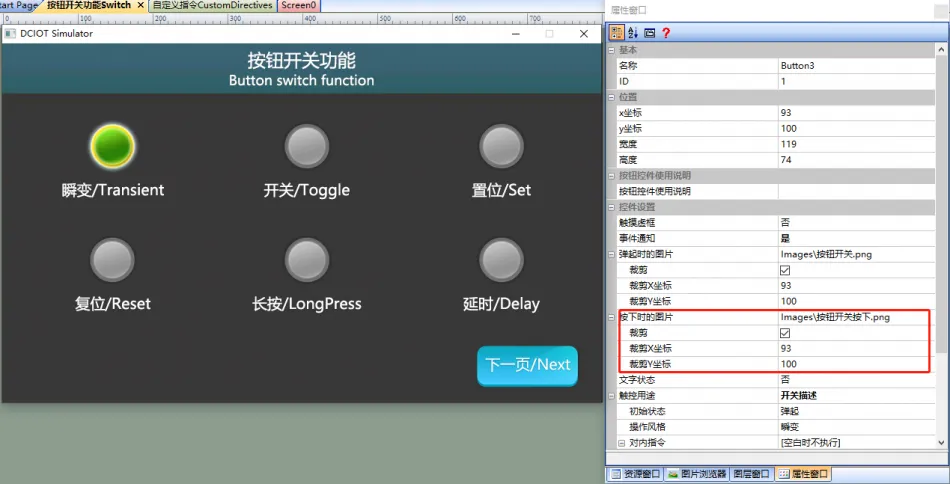Select the ID value field
Screen dimensions: 950x484
(857, 81)
